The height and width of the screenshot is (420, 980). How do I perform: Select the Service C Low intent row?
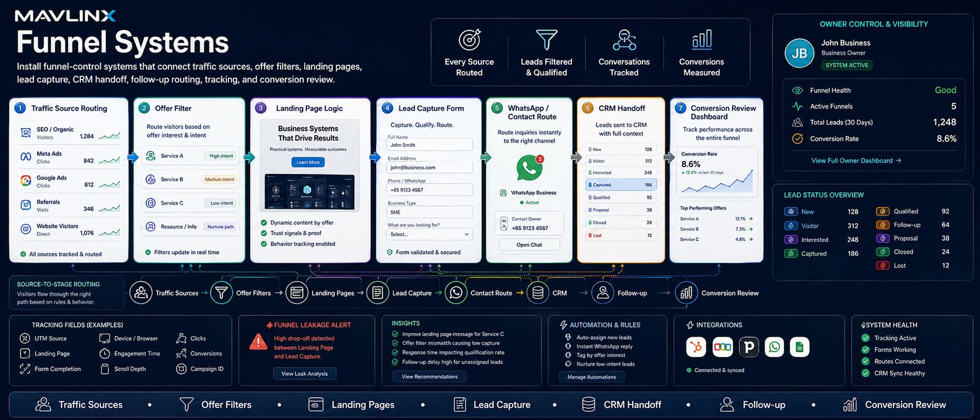click(x=190, y=203)
